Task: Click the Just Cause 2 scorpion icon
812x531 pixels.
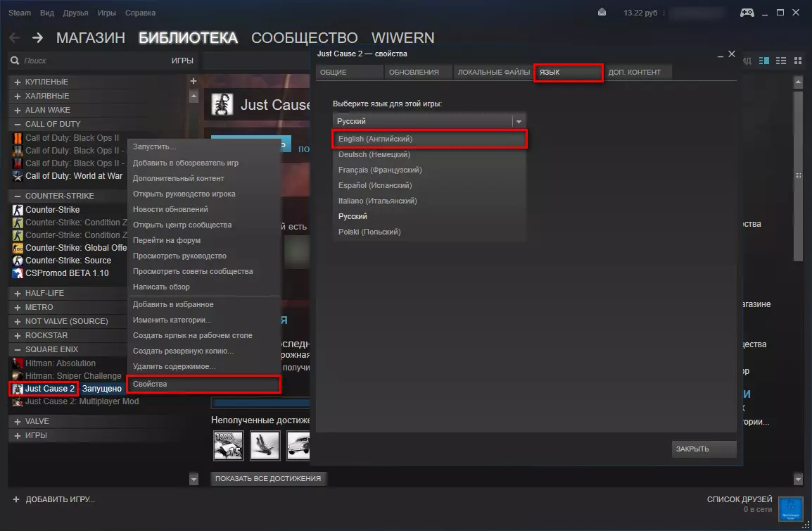Action: tap(222, 104)
